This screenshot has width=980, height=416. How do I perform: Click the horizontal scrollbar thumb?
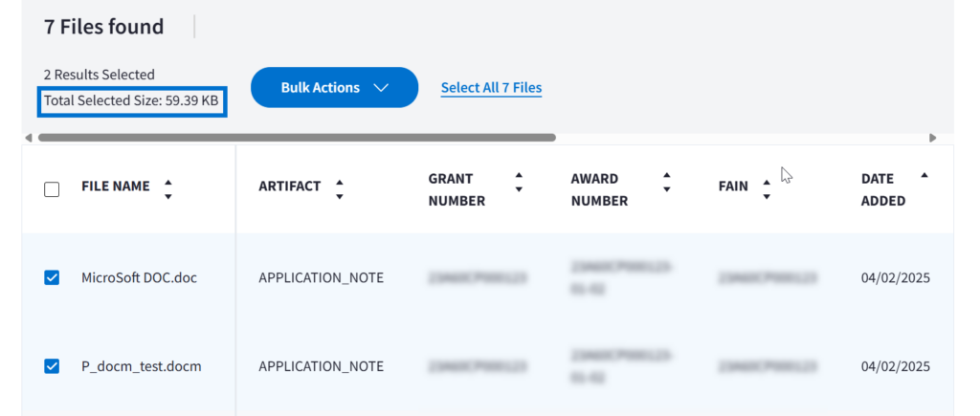pyautogui.click(x=297, y=138)
